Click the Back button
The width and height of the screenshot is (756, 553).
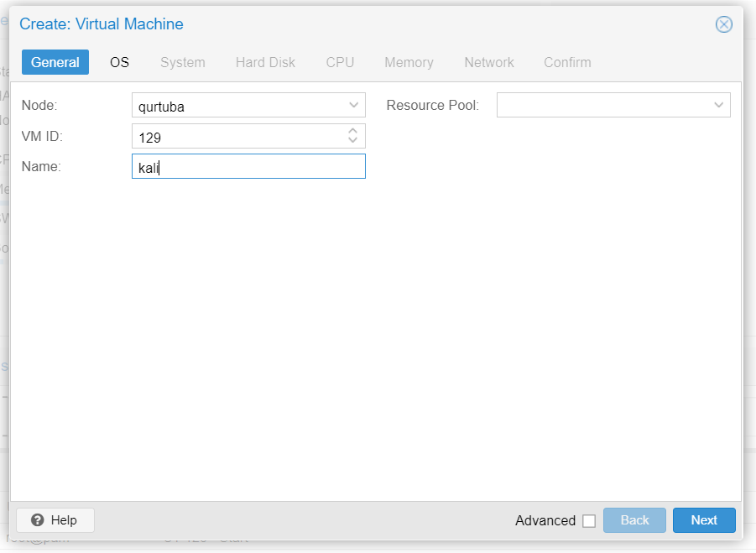coord(634,520)
